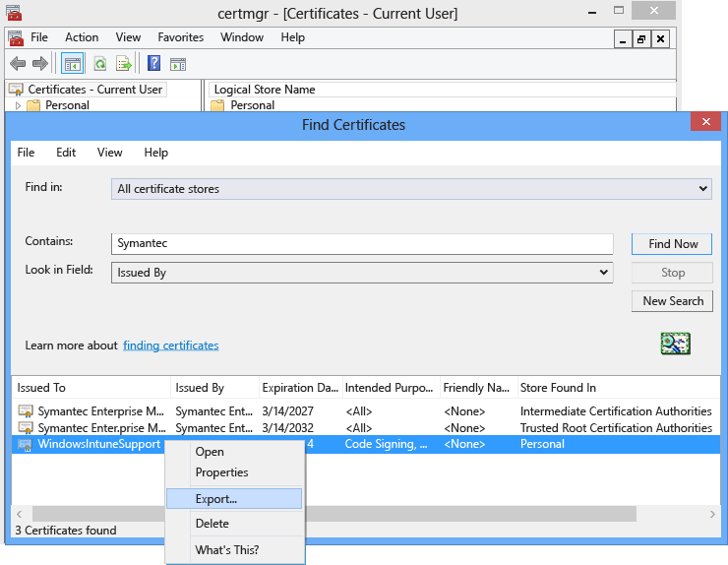
Task: Click the New Search button
Action: pos(672,301)
